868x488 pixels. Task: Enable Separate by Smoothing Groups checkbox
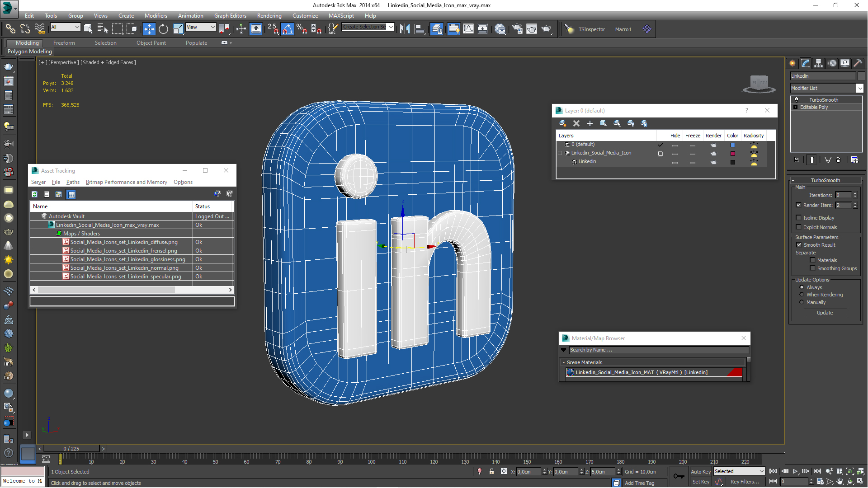(812, 268)
